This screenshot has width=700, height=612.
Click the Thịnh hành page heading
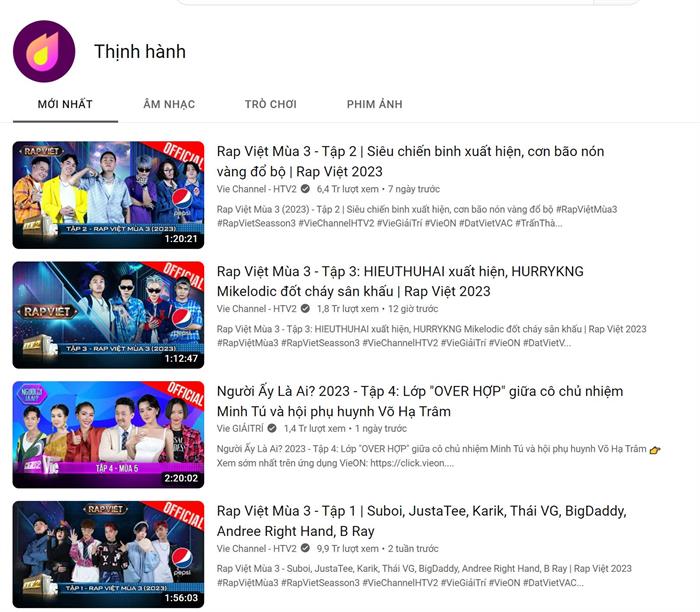[140, 52]
